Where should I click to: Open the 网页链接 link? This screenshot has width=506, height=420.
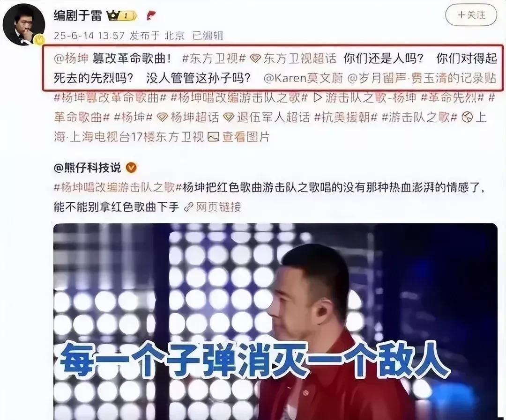pos(218,207)
